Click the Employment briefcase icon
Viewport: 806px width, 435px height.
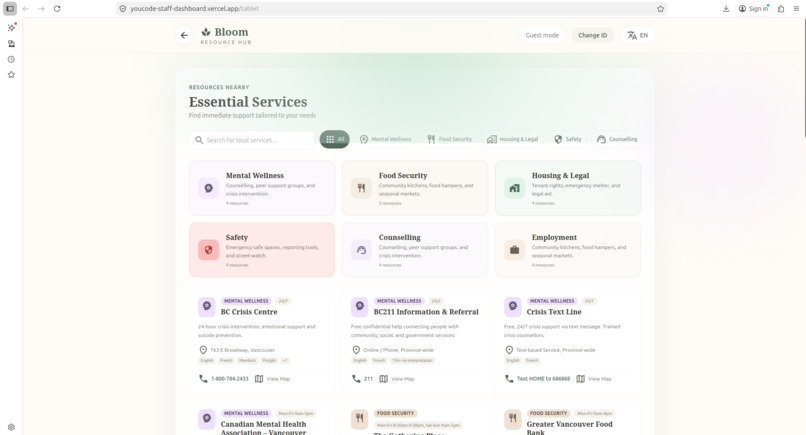(x=515, y=250)
